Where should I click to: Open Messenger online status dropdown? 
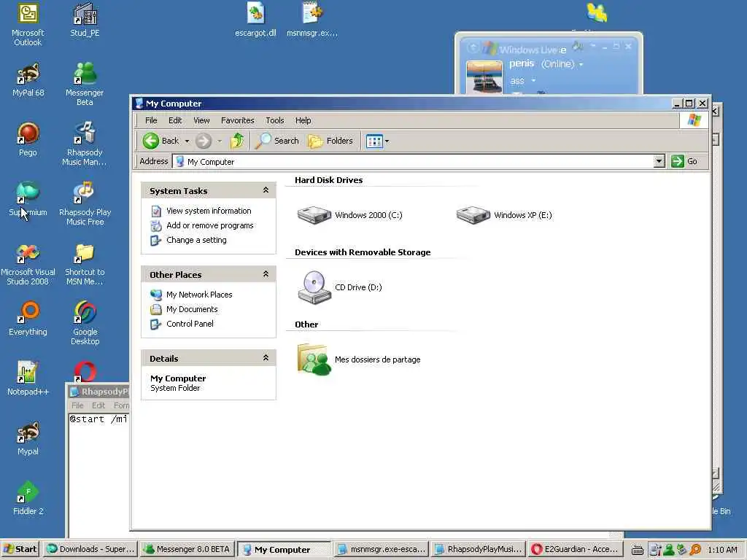[581, 64]
